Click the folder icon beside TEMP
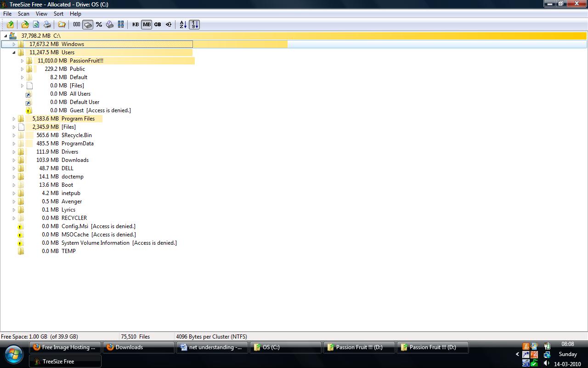This screenshot has height=368, width=588. pos(21,251)
